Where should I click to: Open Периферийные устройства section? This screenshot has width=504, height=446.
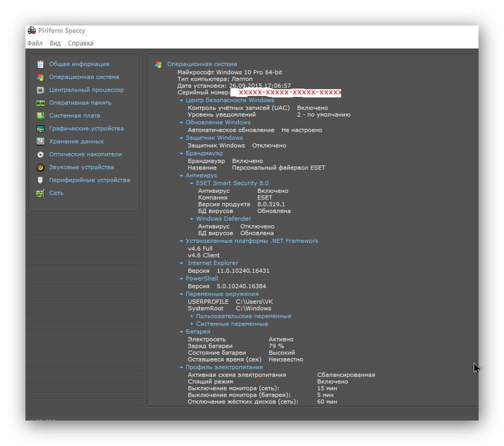coord(90,180)
